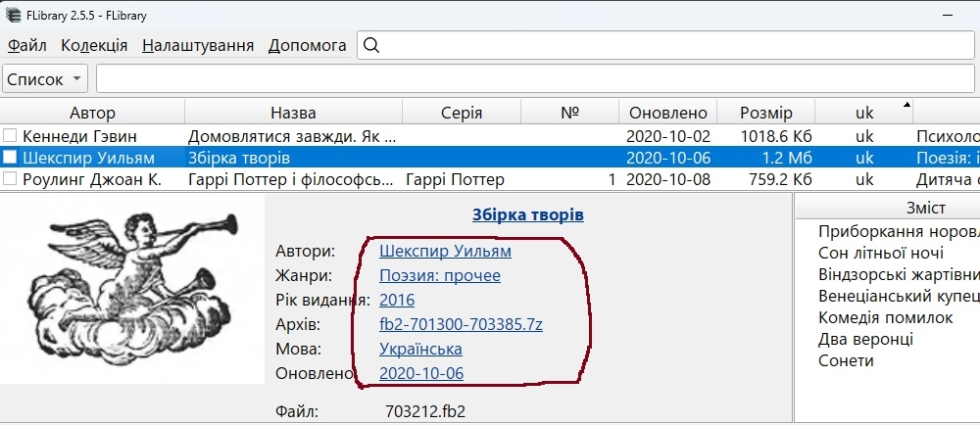Image resolution: width=980 pixels, height=425 pixels.
Task: Toggle the checkbox for Шекспир Уильям
Action: coord(10,158)
